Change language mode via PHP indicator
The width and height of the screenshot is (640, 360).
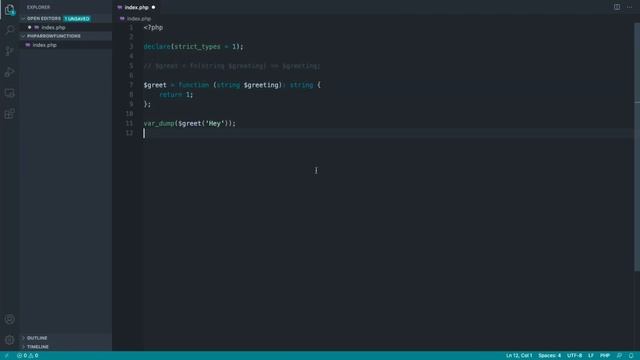point(605,356)
